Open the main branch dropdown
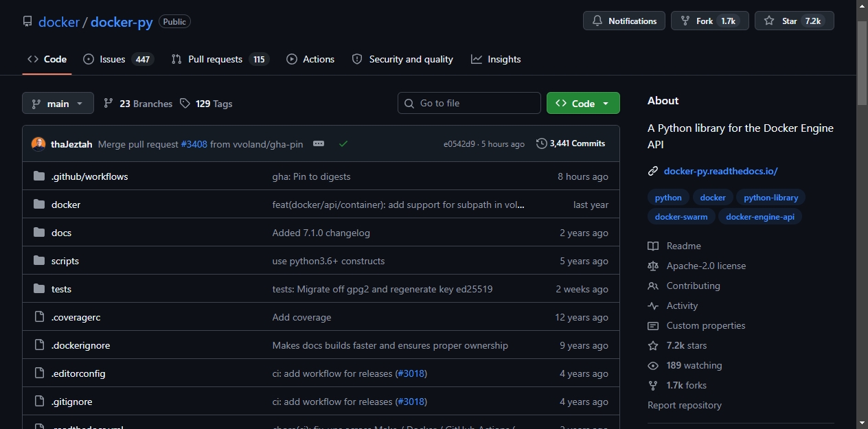868x429 pixels. click(58, 104)
